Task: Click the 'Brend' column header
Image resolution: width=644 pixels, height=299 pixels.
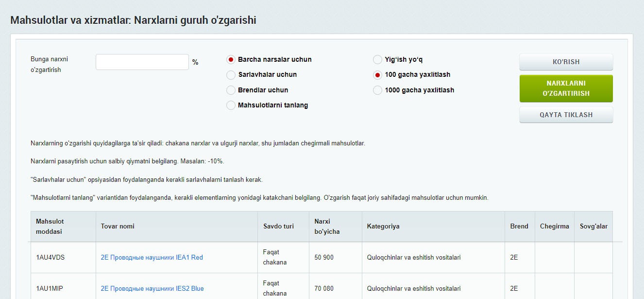Action: [519, 227]
